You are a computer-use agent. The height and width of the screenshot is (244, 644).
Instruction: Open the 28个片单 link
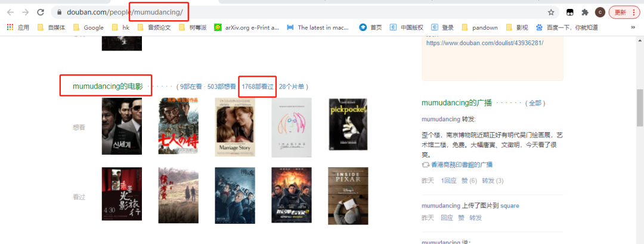coord(292,86)
